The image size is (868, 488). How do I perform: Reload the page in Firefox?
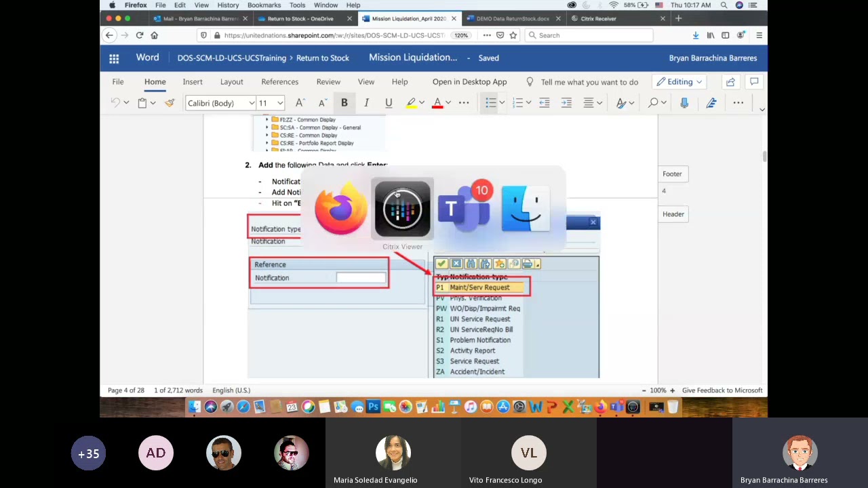pyautogui.click(x=139, y=35)
